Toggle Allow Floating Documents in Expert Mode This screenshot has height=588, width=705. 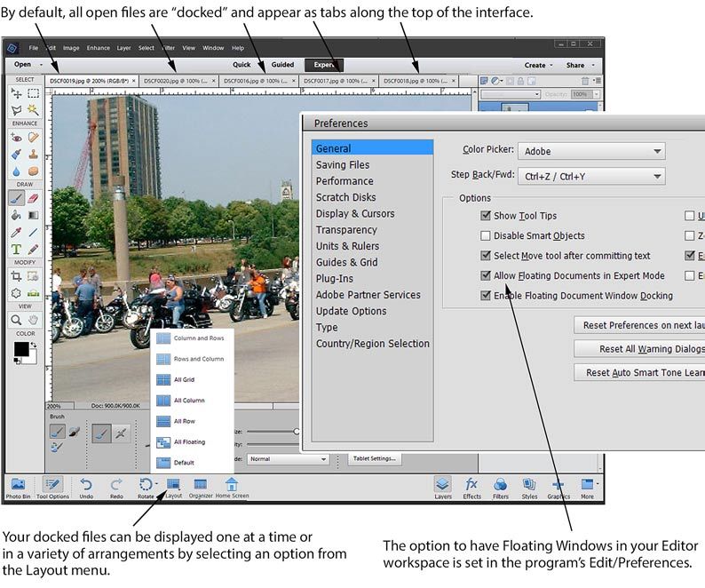(x=485, y=275)
